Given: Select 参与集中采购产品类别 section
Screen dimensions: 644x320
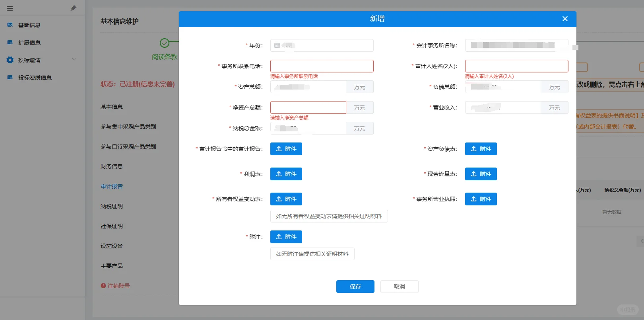Looking at the screenshot, I should tap(128, 127).
